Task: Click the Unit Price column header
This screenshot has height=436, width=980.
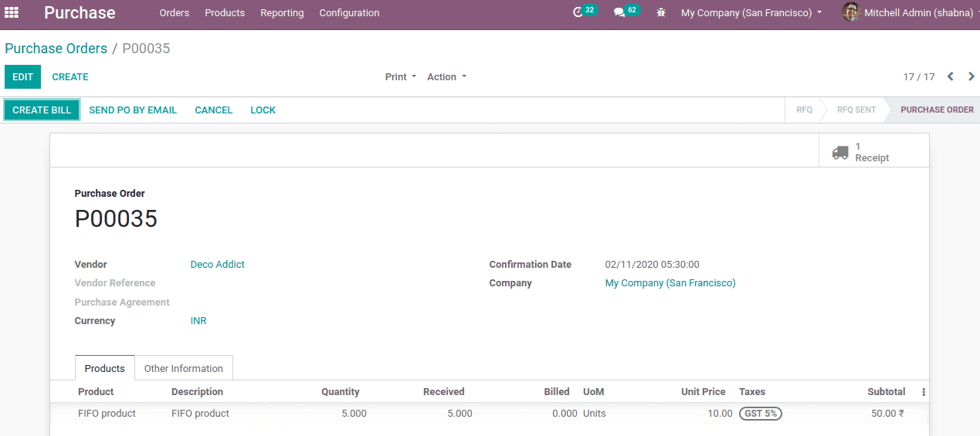Action: [x=704, y=392]
